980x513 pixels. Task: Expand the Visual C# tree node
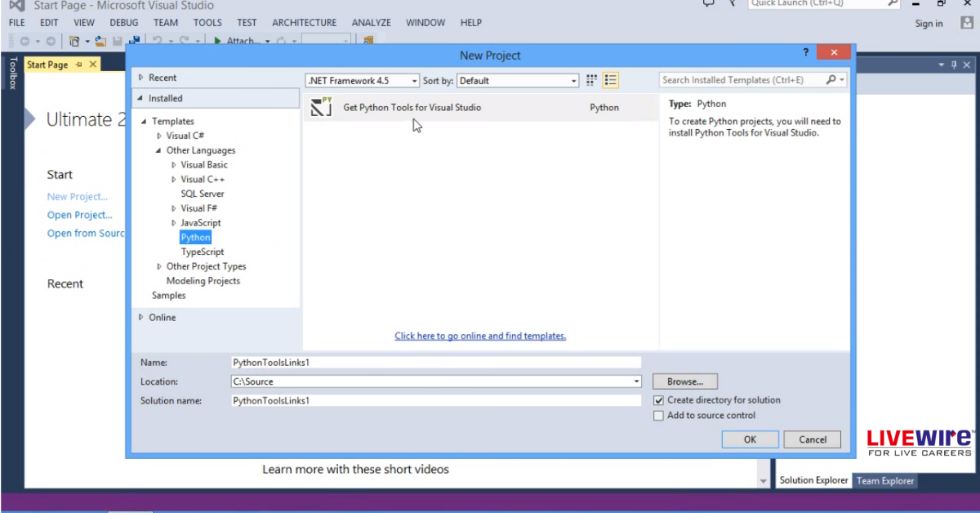[159, 136]
